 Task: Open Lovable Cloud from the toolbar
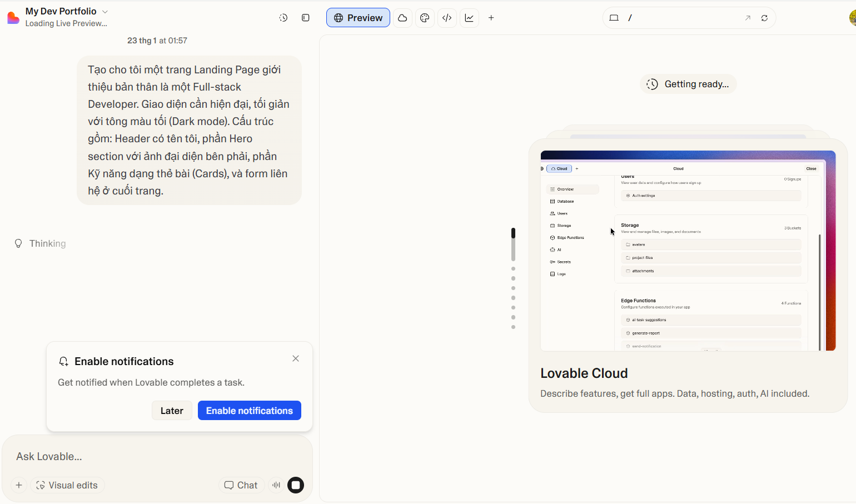pyautogui.click(x=402, y=17)
